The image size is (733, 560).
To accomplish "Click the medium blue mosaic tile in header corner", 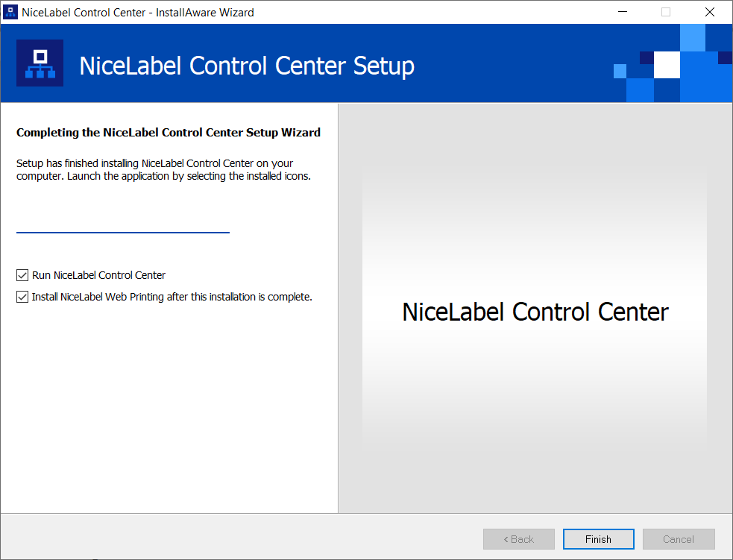I will point(639,91).
